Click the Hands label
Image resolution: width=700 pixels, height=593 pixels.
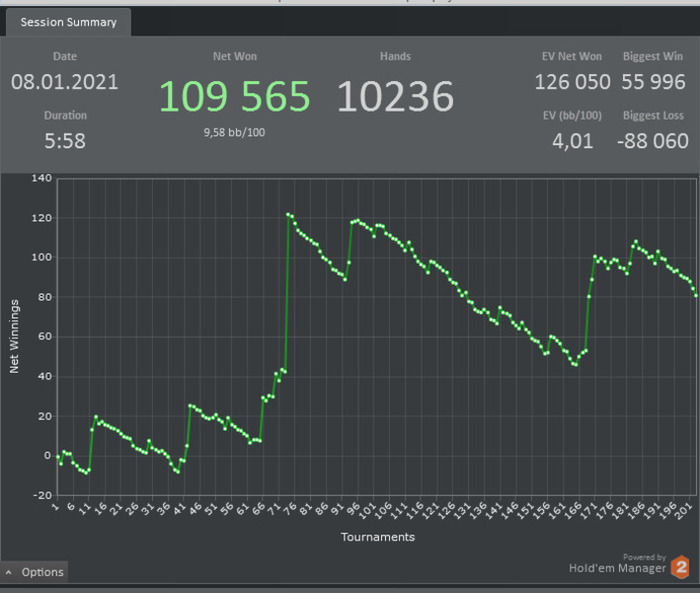pos(395,56)
